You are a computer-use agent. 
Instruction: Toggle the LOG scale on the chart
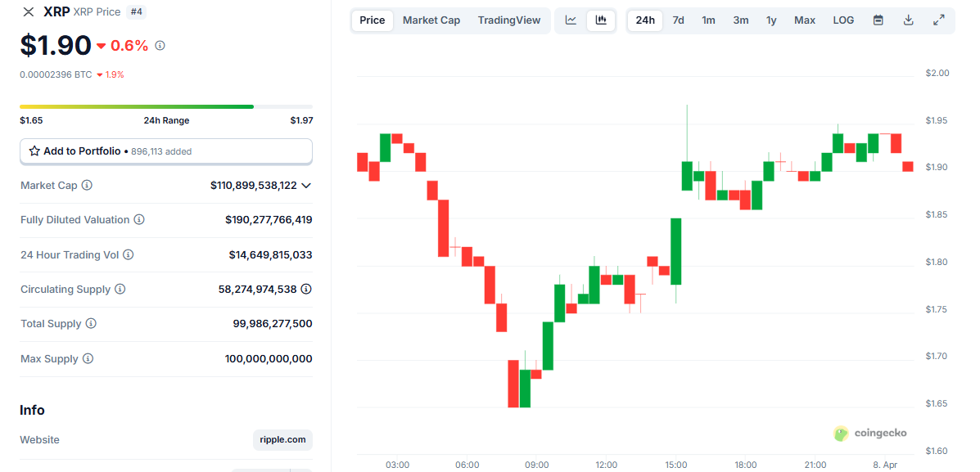pyautogui.click(x=843, y=20)
